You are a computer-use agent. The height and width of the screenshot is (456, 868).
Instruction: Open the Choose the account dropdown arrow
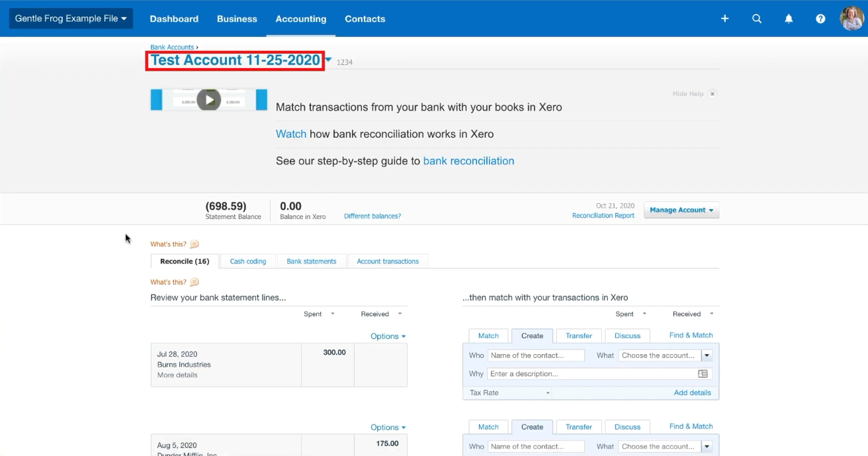(x=707, y=355)
